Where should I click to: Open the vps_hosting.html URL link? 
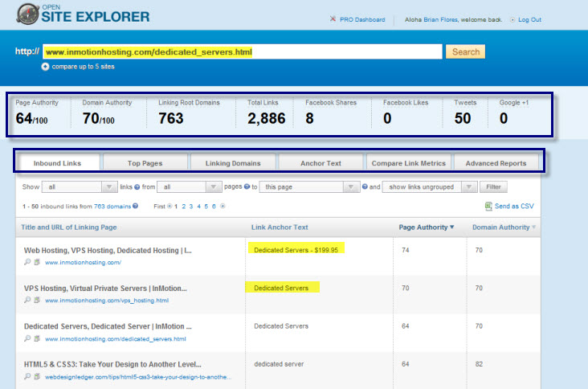pos(107,301)
